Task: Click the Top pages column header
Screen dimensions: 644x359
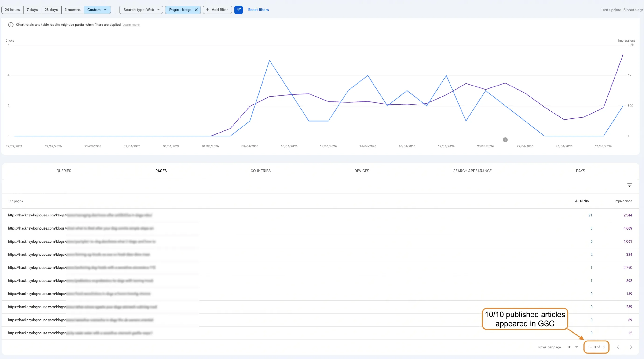Action: coord(15,201)
